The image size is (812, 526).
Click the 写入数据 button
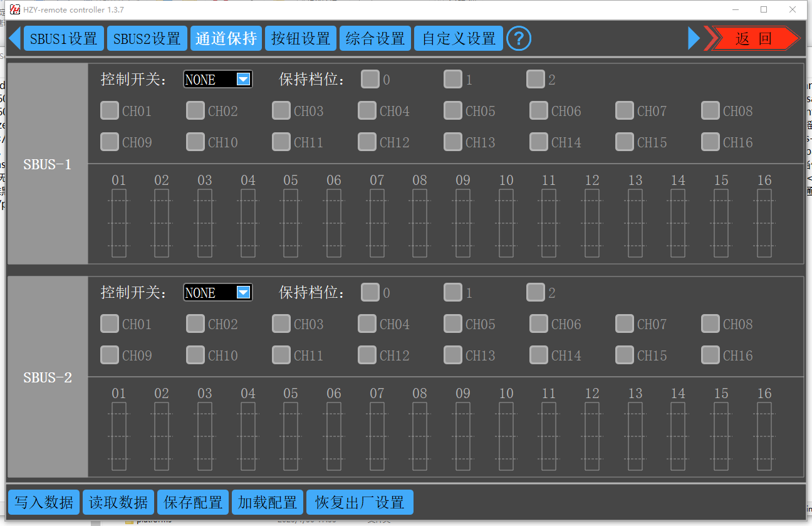coord(44,502)
